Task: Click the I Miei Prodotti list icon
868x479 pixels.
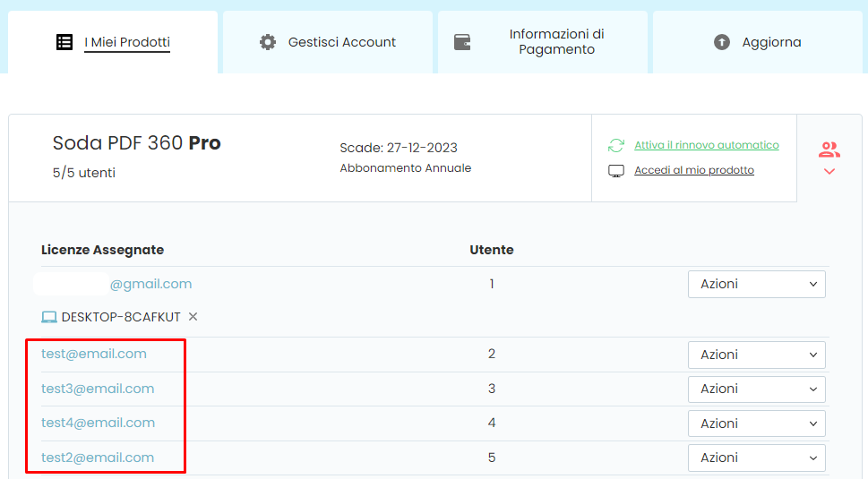Action: [64, 42]
